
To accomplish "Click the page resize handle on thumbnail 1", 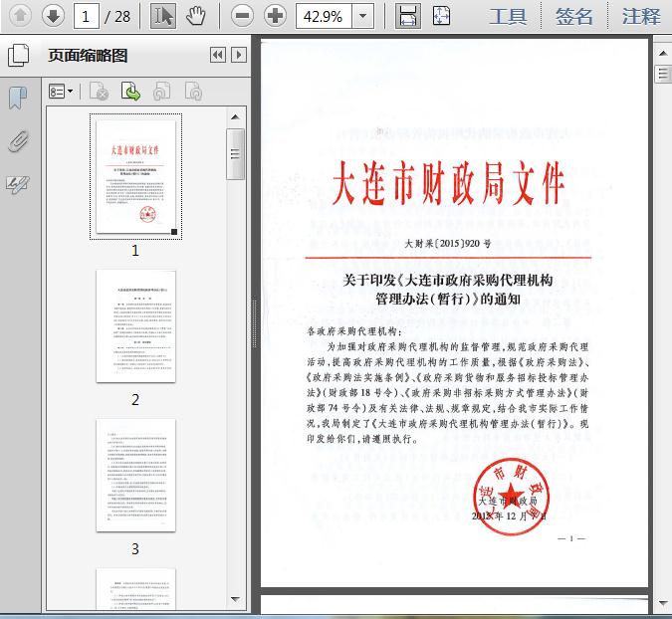I will pos(174,232).
